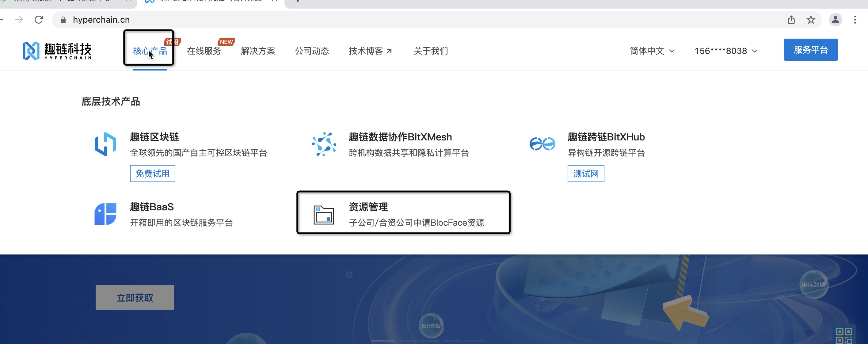
Task: Click the 技术博客 external link arrow
Action: [389, 51]
